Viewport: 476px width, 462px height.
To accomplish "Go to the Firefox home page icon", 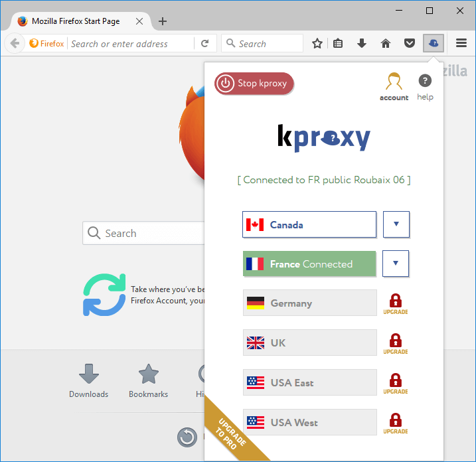I will coord(386,43).
